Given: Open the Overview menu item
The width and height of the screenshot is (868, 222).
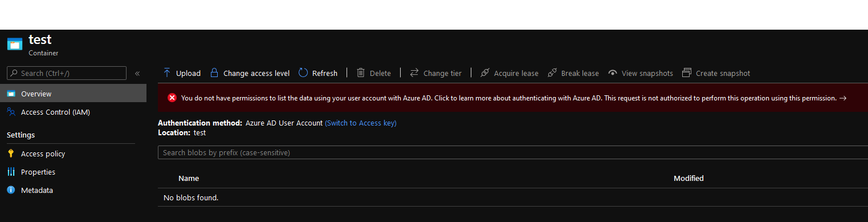Looking at the screenshot, I should pos(73,94).
